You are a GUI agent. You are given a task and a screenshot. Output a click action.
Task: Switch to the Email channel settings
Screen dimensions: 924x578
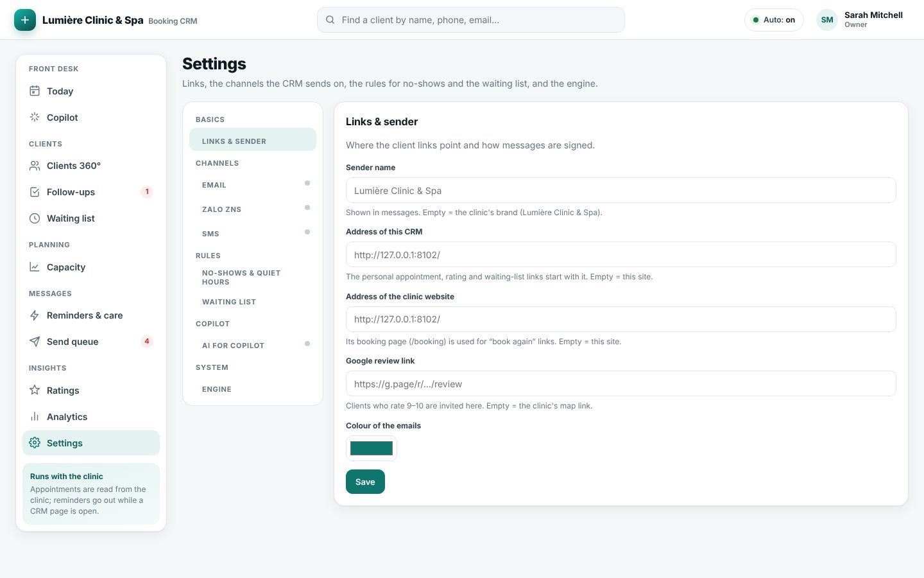(253, 185)
